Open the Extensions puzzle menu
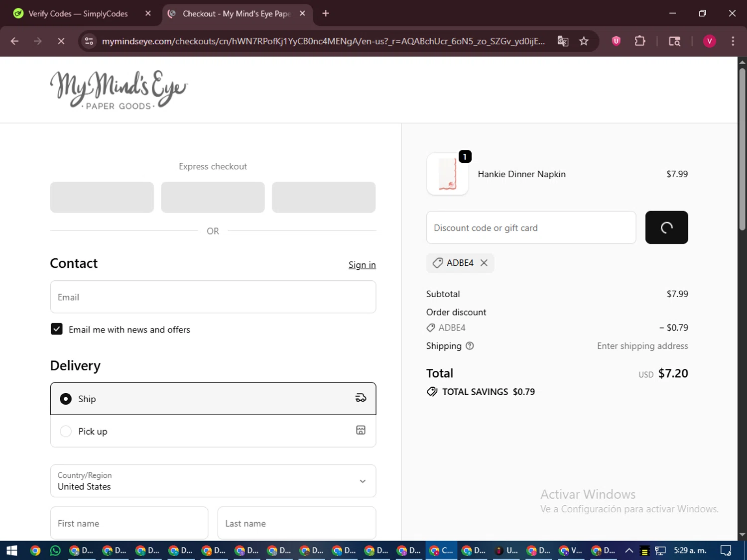Screen dimensions: 747x560 pyautogui.click(x=640, y=41)
